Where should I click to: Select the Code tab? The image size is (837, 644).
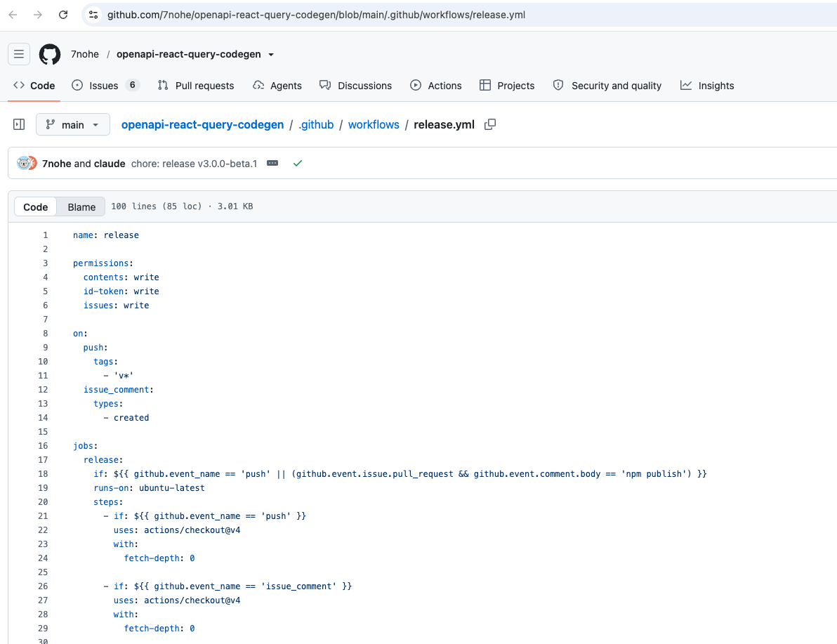(x=34, y=86)
